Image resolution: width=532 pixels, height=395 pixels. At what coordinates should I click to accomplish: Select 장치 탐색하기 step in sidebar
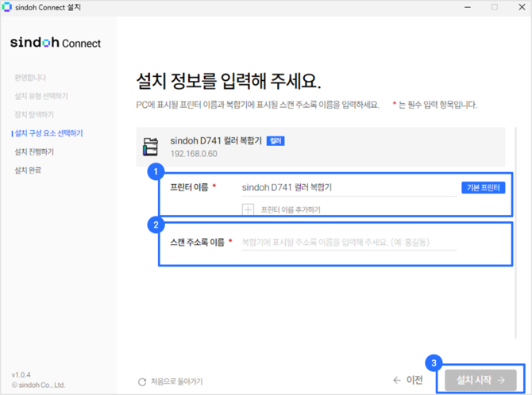click(x=34, y=114)
